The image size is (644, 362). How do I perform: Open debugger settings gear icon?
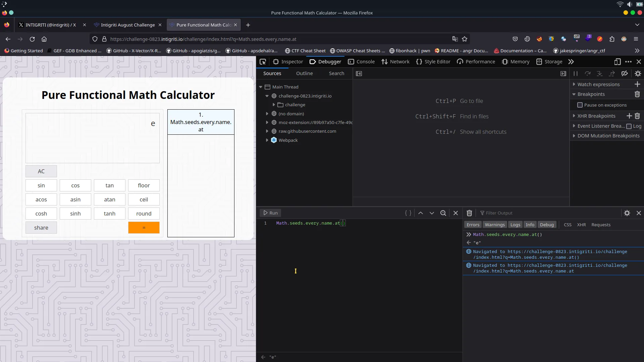pos(638,73)
